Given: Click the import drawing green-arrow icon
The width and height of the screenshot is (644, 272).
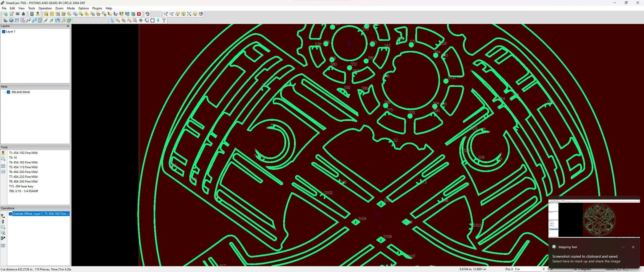Looking at the screenshot, I should (x=104, y=14).
